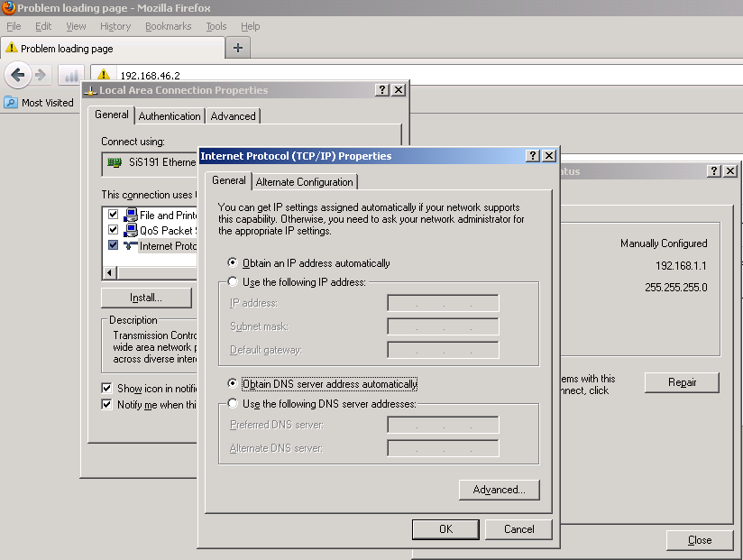Select Use the following DNS server addresses
The height and width of the screenshot is (560, 743).
coord(233,403)
